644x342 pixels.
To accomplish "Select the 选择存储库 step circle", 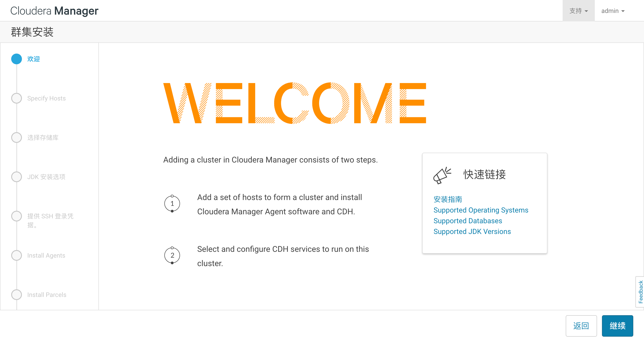I will pos(17,138).
